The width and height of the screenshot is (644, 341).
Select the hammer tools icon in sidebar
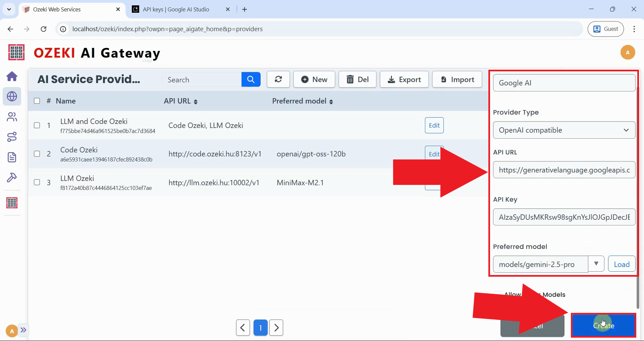12,178
